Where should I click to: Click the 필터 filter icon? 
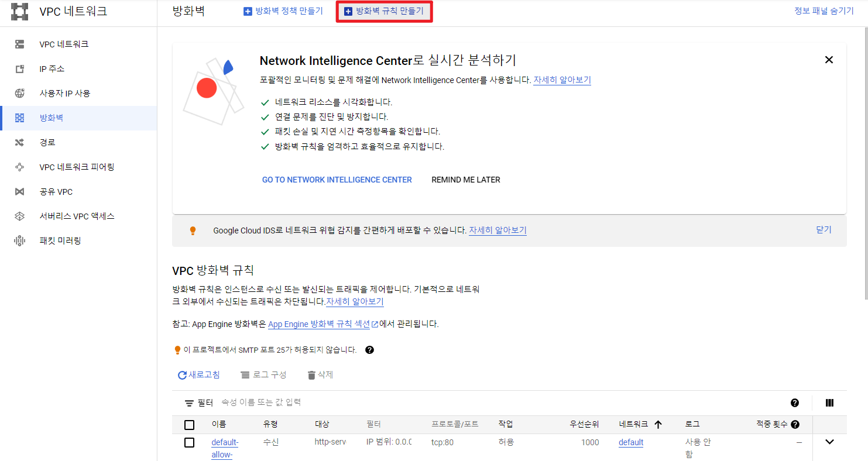click(x=189, y=403)
